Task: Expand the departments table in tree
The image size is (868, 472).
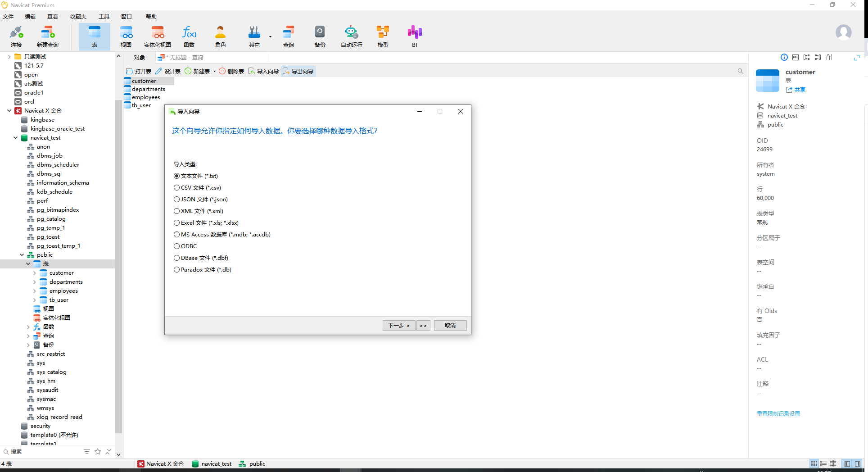Action: 34,282
